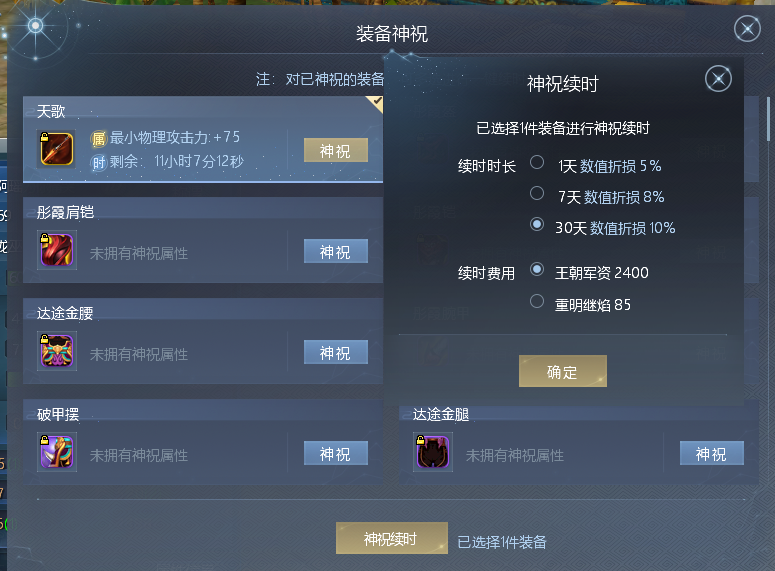The width and height of the screenshot is (775, 571).
Task: Choose 重明继焰 85 as renewal cost
Action: pyautogui.click(x=537, y=301)
